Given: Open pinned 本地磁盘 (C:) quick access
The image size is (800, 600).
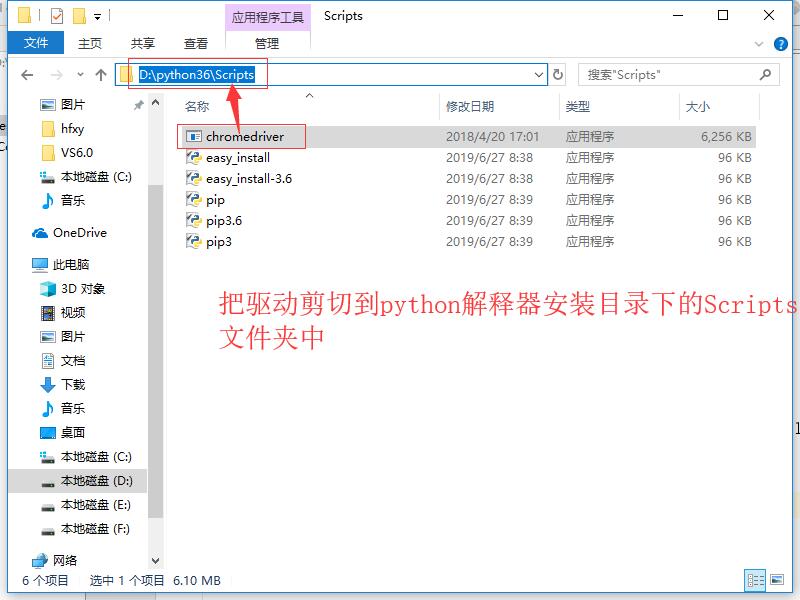Looking at the screenshot, I should pos(86,177).
